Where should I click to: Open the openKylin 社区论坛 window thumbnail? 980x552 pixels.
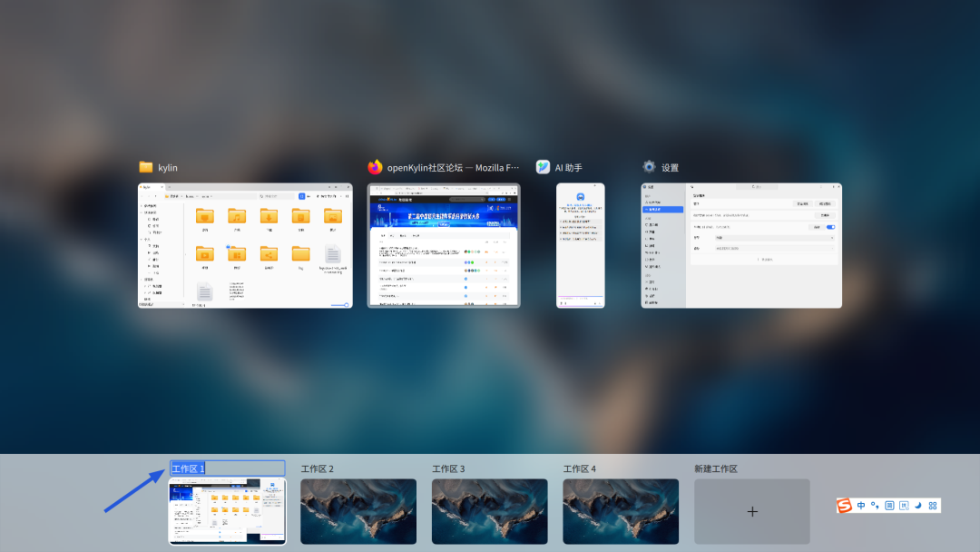[444, 245]
